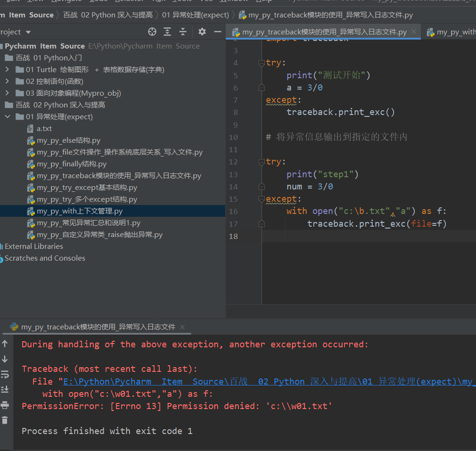Click the text file icon of a.txt
The width and height of the screenshot is (476, 451).
30,129
